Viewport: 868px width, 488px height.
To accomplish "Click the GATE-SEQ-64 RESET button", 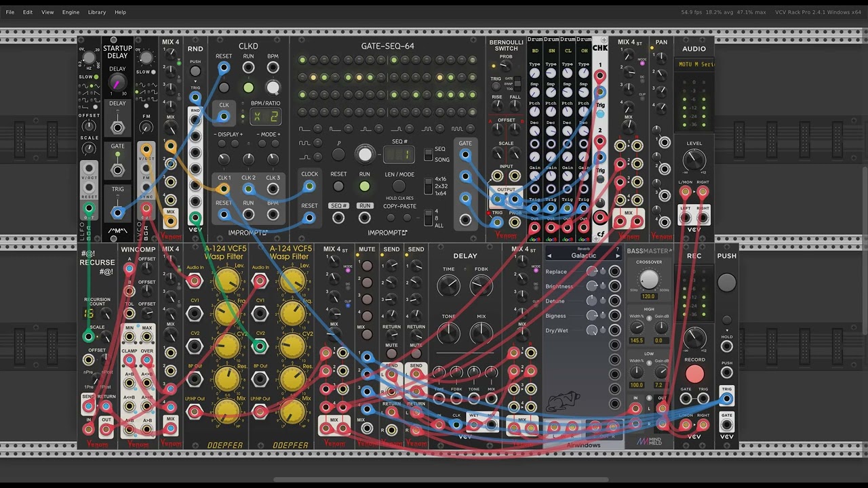I will tap(338, 186).
